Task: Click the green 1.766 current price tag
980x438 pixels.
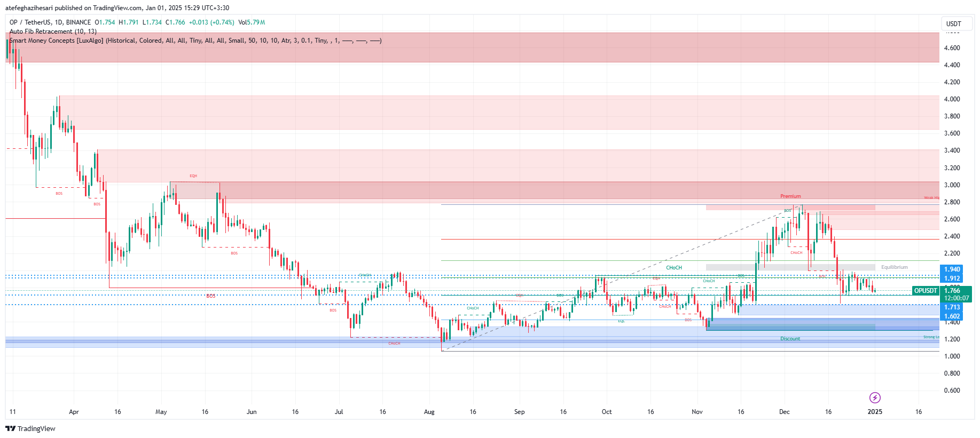Action: tap(952, 291)
